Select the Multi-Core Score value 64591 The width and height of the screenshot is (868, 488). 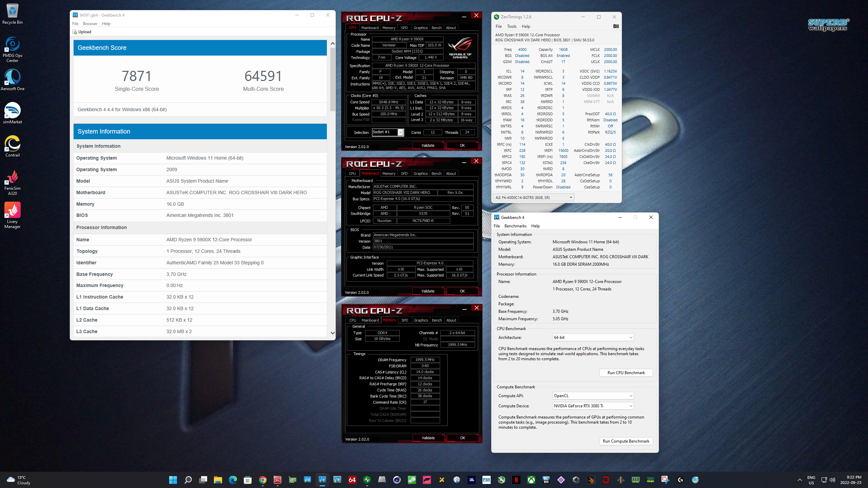(x=263, y=76)
